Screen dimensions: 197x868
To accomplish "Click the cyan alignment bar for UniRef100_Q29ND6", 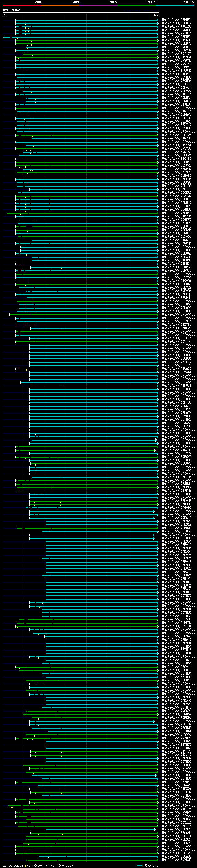I will [87, 81].
